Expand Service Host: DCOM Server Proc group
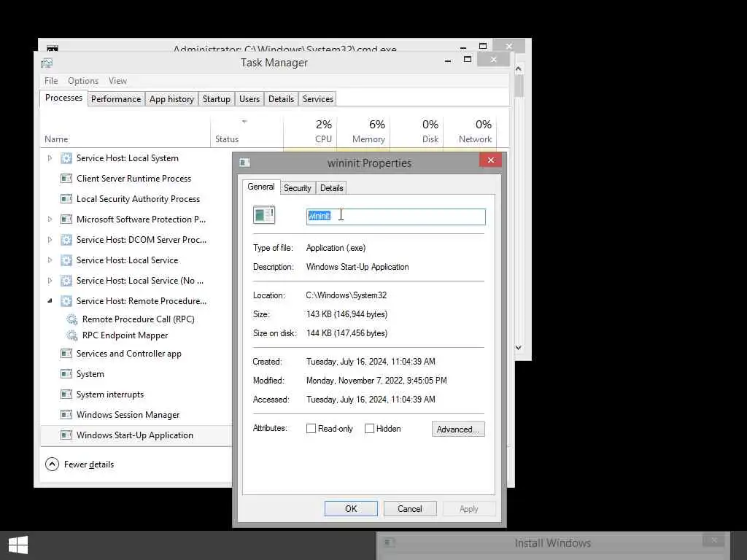The width and height of the screenshot is (747, 560). [50, 240]
